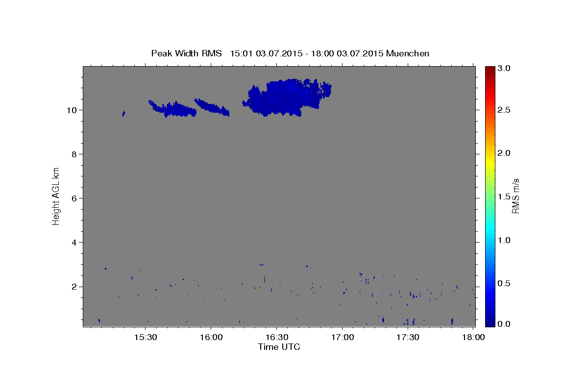Click the 'Time UTC' axis label
Image resolution: width=588 pixels, height=392 pixels.
tap(279, 347)
